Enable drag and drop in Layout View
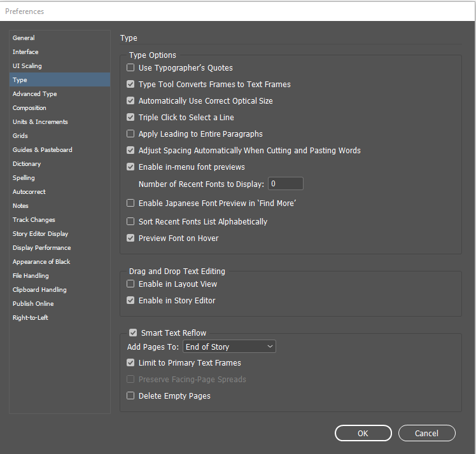This screenshot has height=454, width=476. (x=130, y=284)
